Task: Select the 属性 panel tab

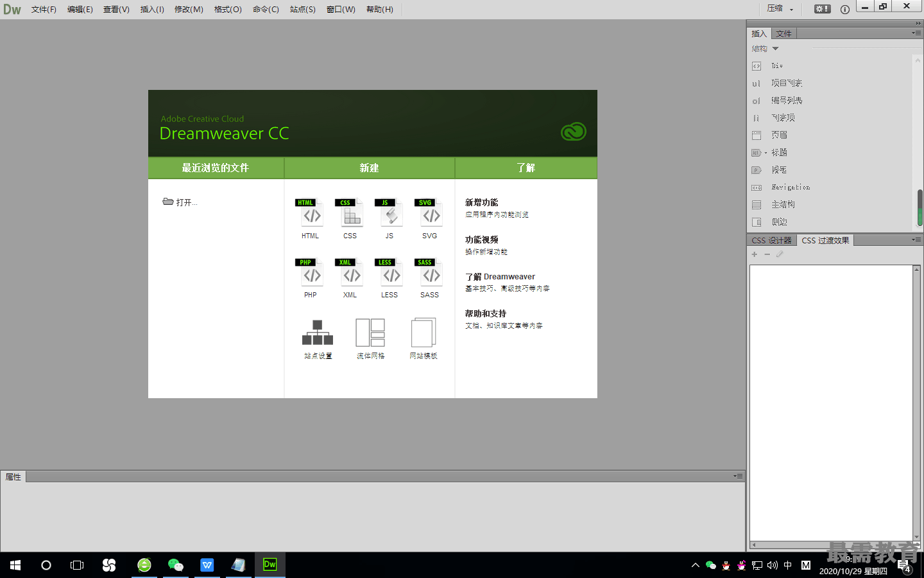Action: (x=13, y=477)
